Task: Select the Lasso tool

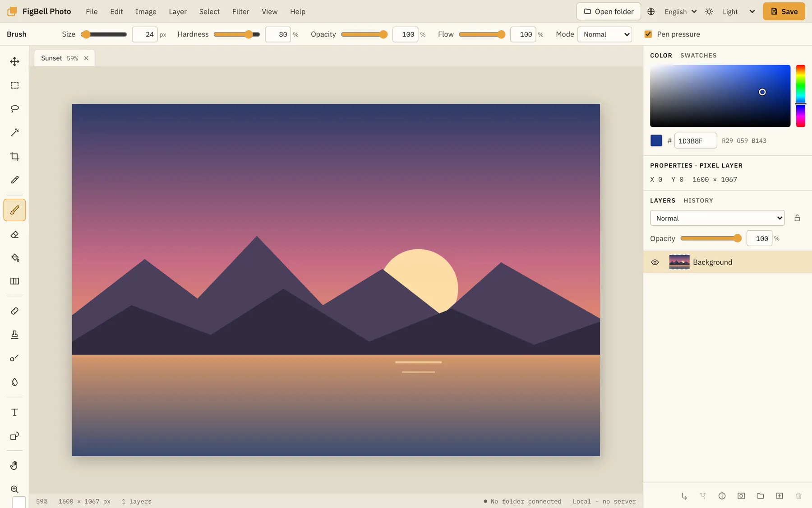Action: [x=14, y=109]
